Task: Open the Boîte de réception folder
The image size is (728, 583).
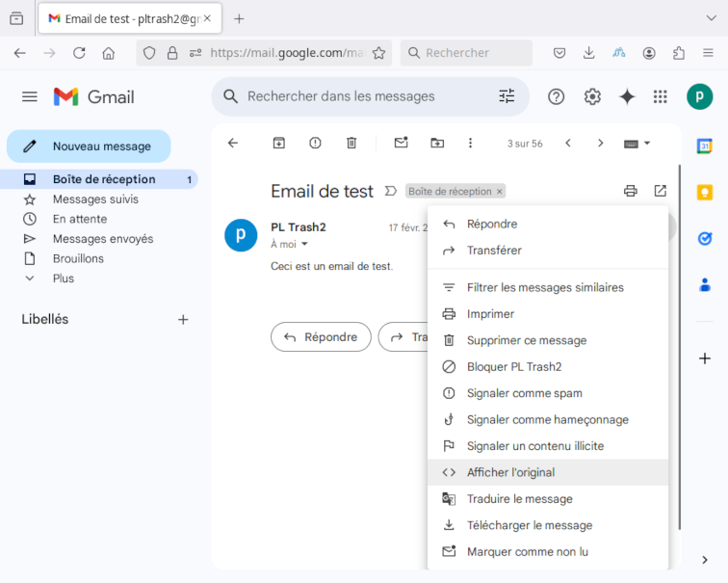Action: point(99,179)
